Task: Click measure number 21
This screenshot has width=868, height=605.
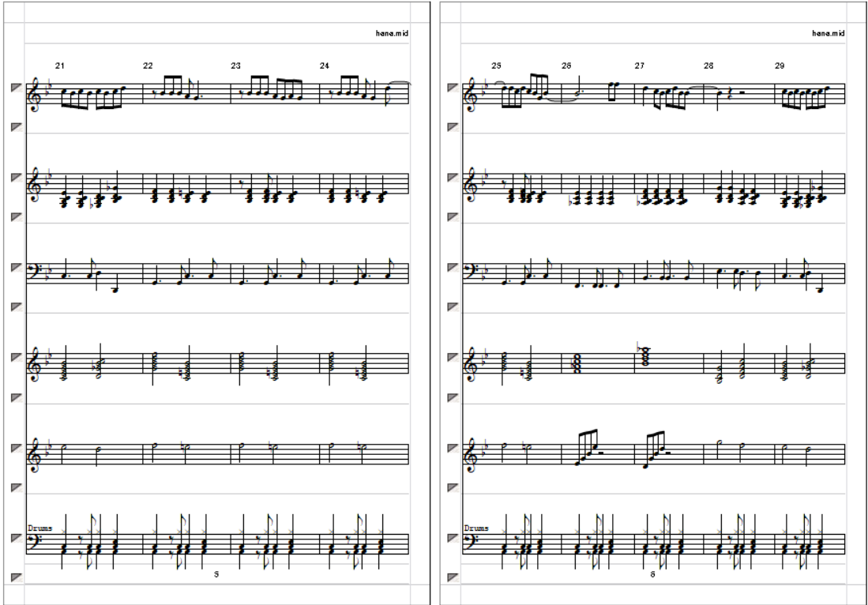Action: 60,66
